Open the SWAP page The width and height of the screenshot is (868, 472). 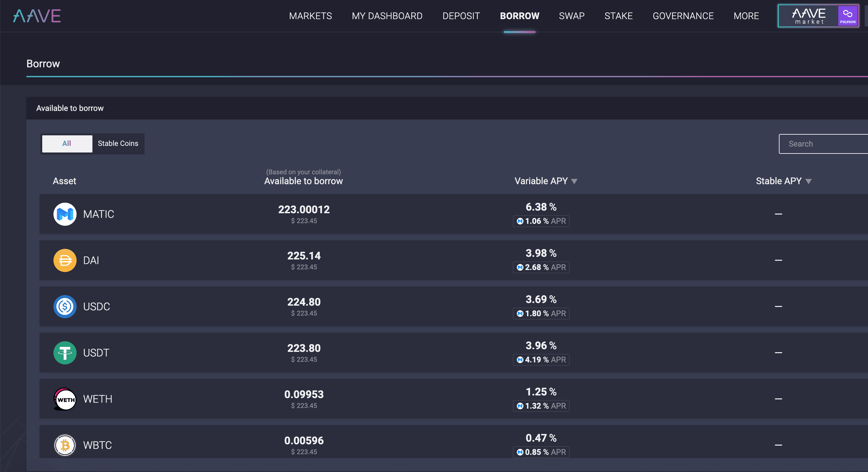click(572, 16)
